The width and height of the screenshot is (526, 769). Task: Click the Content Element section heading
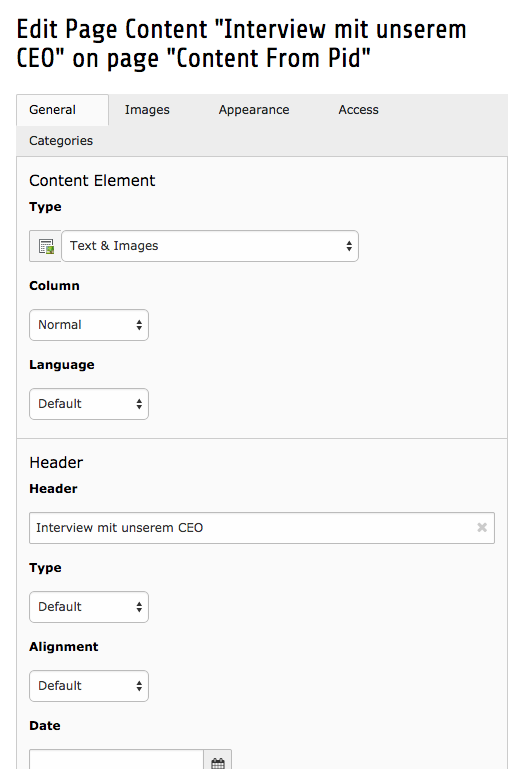coord(92,180)
